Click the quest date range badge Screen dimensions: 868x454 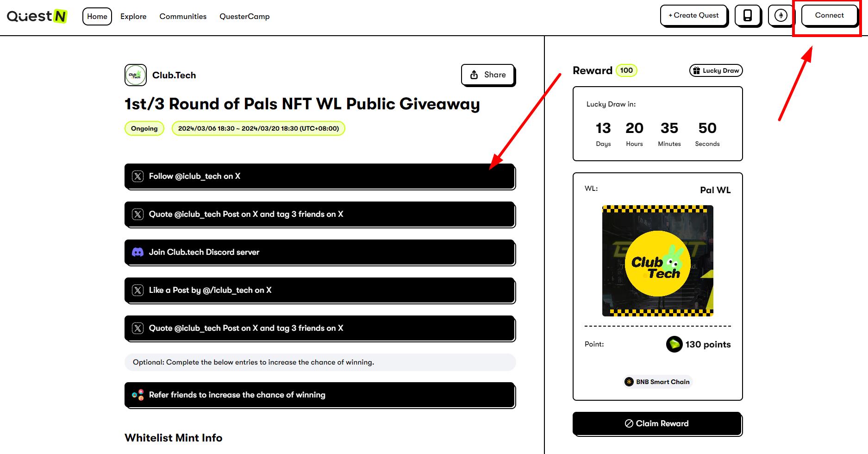point(258,128)
